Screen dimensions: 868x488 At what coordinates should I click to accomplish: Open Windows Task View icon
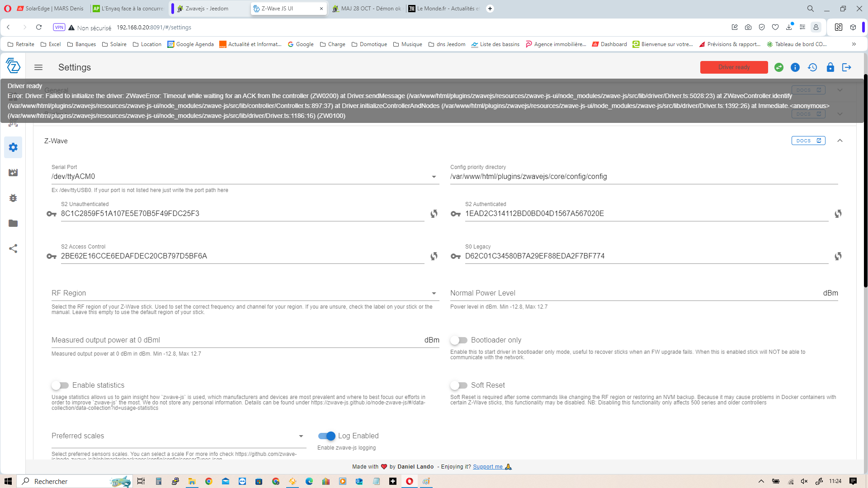pyautogui.click(x=141, y=481)
